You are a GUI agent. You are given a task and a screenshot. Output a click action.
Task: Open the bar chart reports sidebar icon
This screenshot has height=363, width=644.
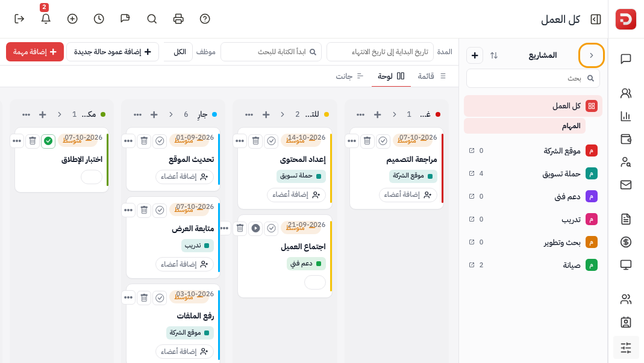625,116
